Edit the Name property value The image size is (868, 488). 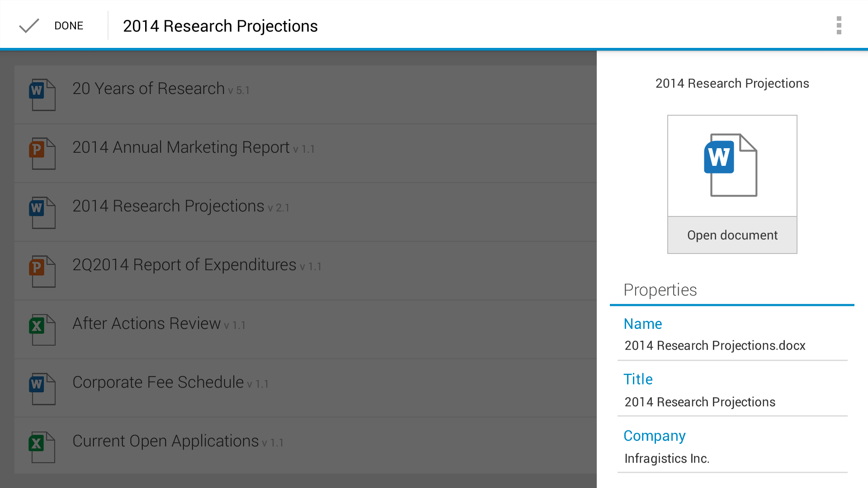click(714, 345)
